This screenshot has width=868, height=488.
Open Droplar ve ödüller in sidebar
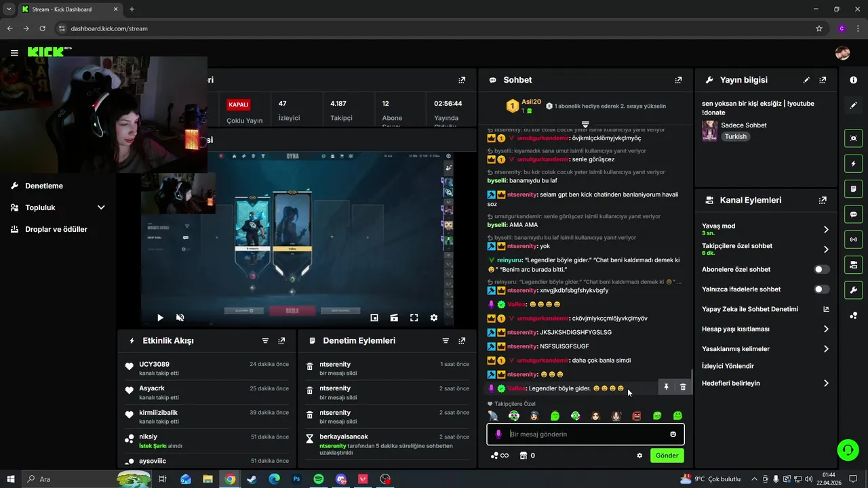56,229
